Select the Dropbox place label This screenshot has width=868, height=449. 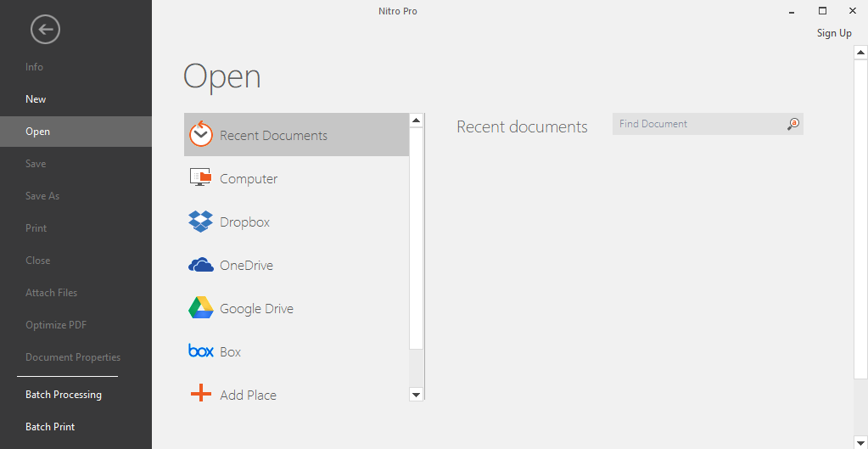(244, 222)
